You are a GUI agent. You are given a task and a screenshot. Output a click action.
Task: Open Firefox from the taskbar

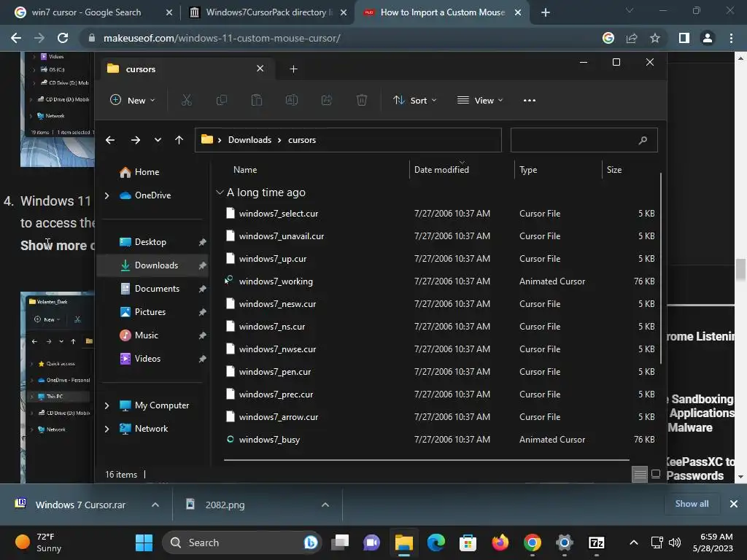click(500, 542)
